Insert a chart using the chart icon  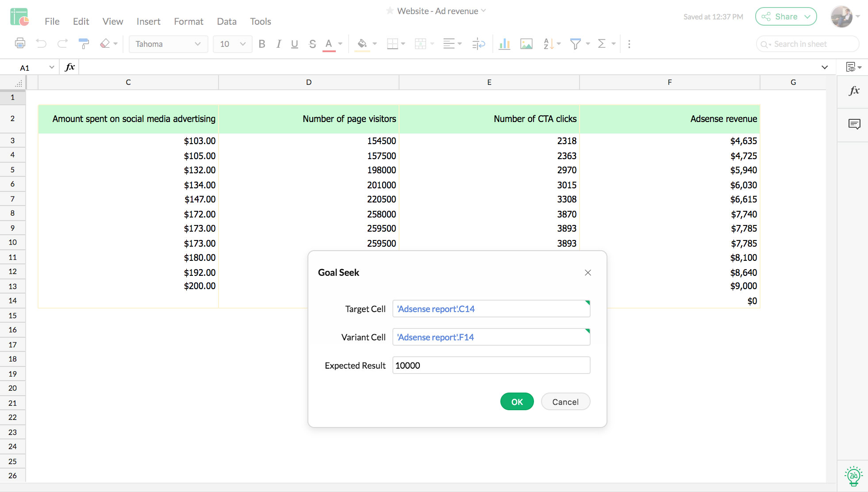(x=504, y=44)
